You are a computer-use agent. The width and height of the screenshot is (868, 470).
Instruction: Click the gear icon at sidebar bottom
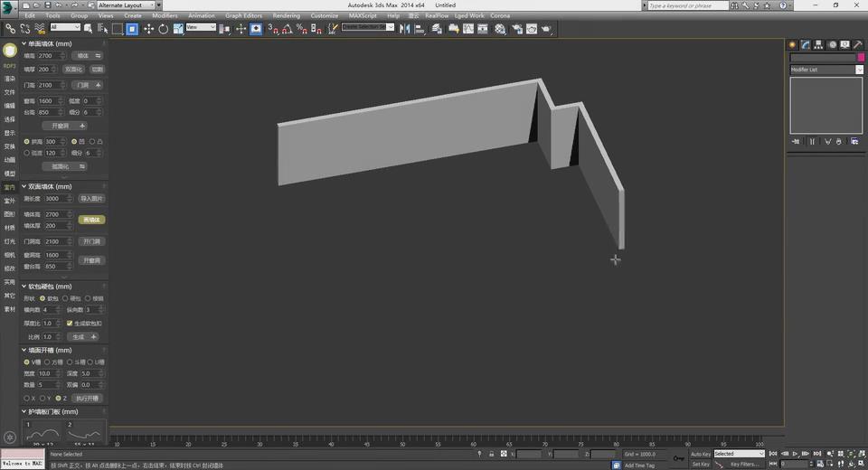[9, 437]
